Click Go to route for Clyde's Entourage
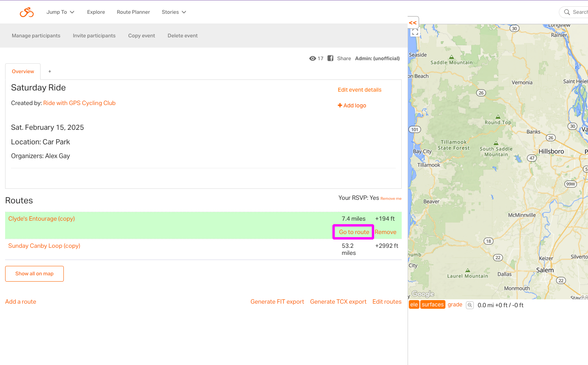Viewport: 588px width, 365px height. [x=354, y=232]
